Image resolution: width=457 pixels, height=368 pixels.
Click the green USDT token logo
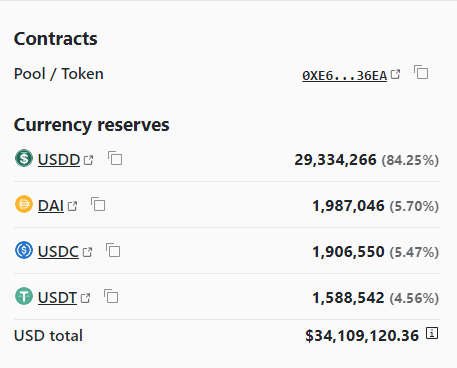point(24,296)
